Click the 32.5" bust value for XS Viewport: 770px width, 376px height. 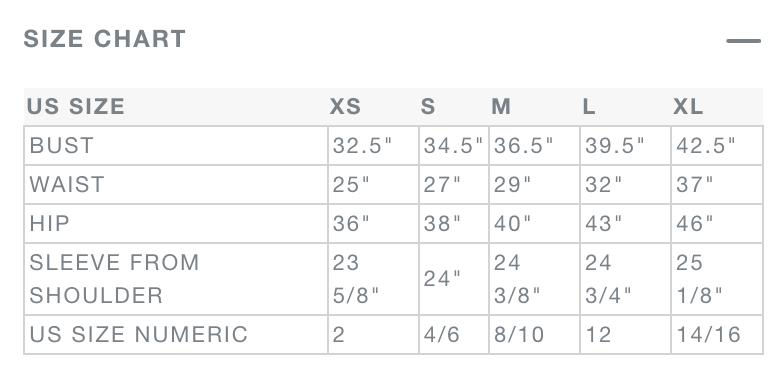click(362, 145)
